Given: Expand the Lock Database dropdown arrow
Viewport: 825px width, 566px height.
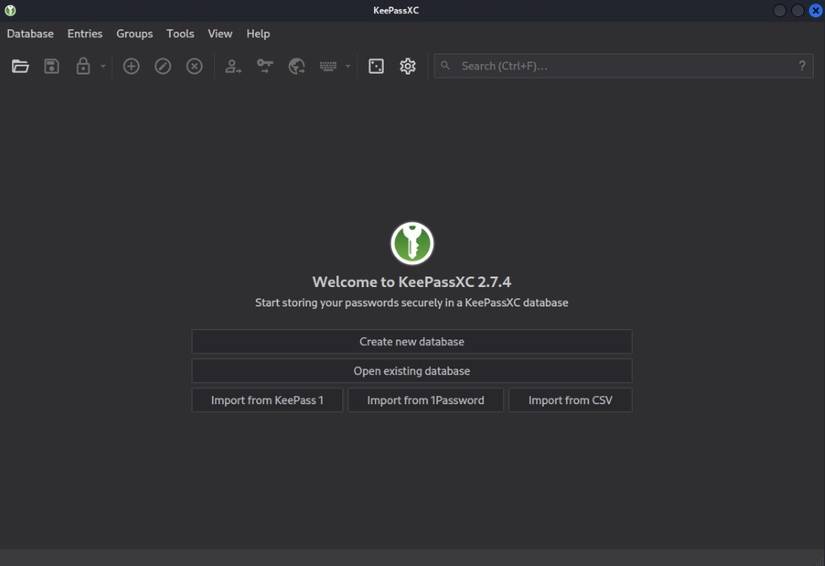Looking at the screenshot, I should pos(103,66).
